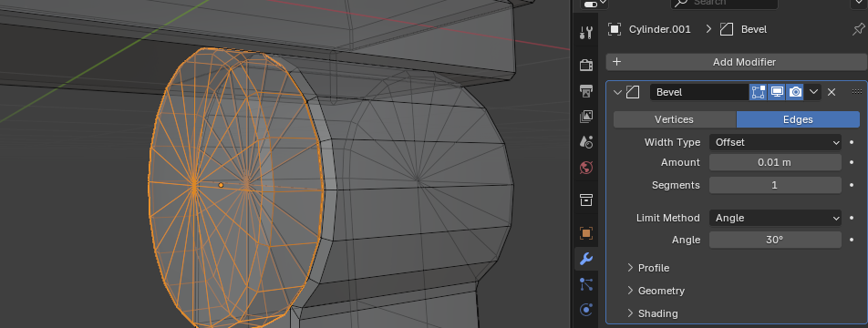
Task: Remove the Bevel modifier with X
Action: (x=832, y=92)
